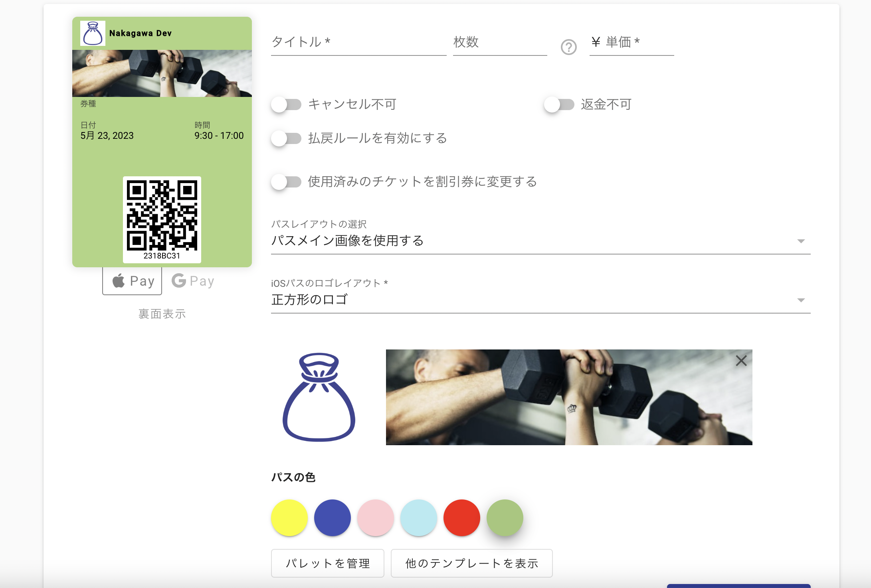Switch to the Google Pay preview tab
The image size is (871, 588).
(193, 281)
